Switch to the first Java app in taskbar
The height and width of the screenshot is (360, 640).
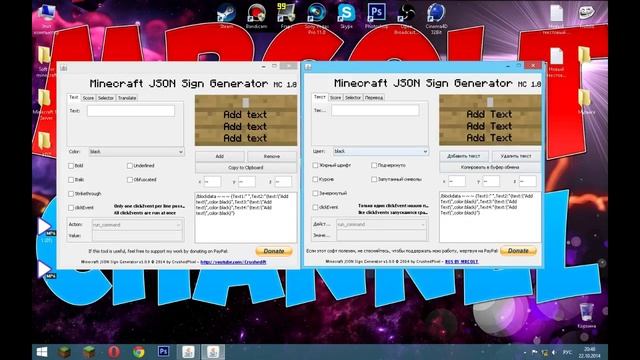click(x=188, y=352)
